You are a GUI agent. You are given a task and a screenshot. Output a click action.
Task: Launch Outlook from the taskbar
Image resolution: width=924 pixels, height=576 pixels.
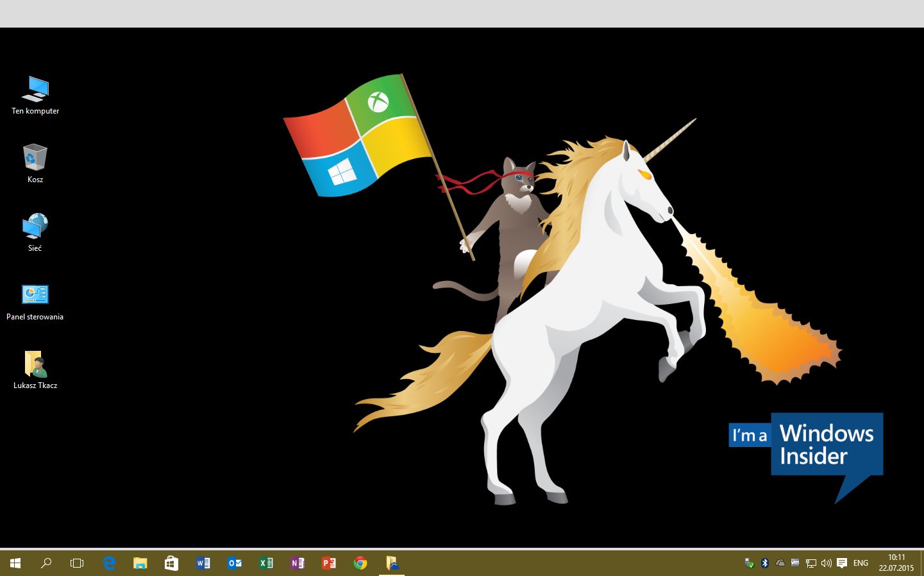tap(235, 563)
